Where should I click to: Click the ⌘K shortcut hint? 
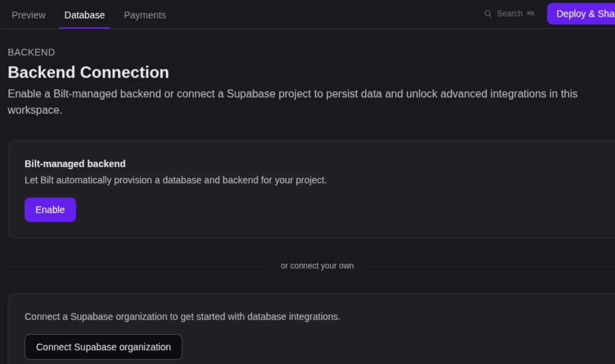(x=531, y=14)
